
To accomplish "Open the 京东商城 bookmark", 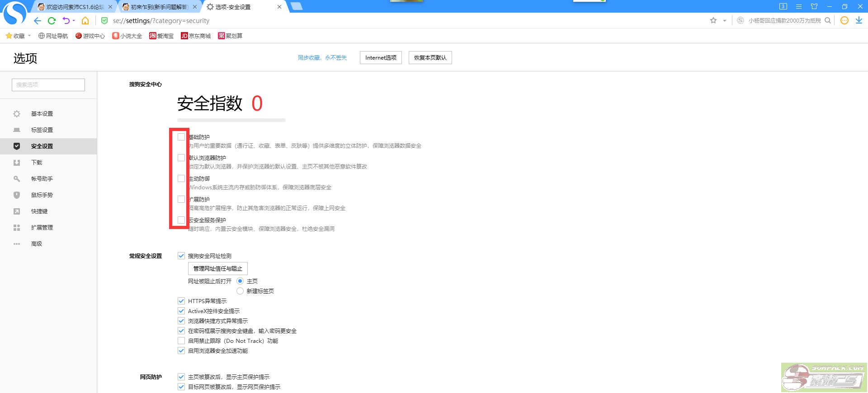I will (x=196, y=36).
